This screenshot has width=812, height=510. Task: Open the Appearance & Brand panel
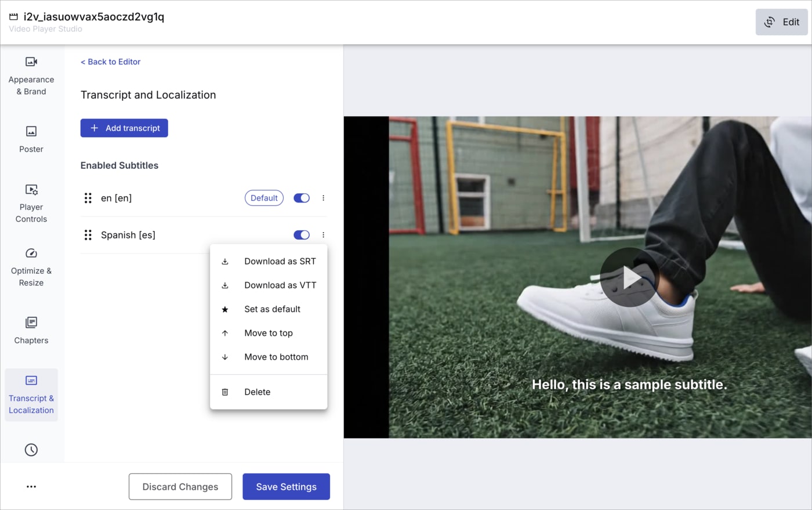pyautogui.click(x=31, y=75)
